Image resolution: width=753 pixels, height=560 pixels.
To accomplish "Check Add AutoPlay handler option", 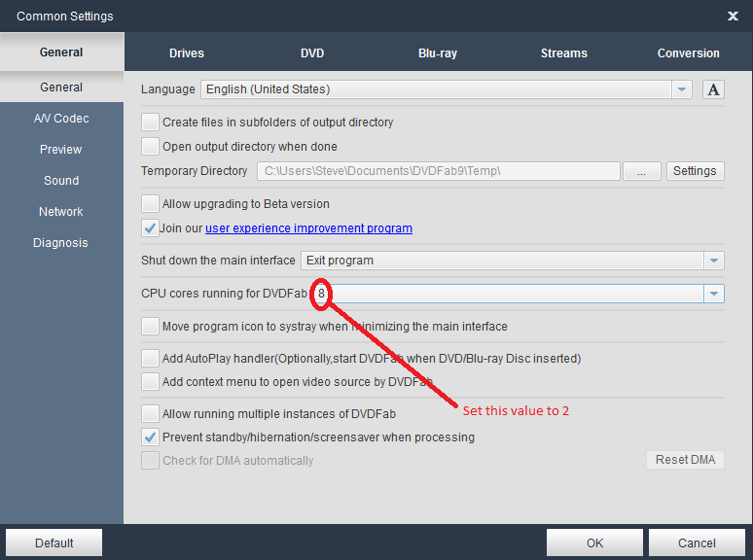I will tap(150, 358).
